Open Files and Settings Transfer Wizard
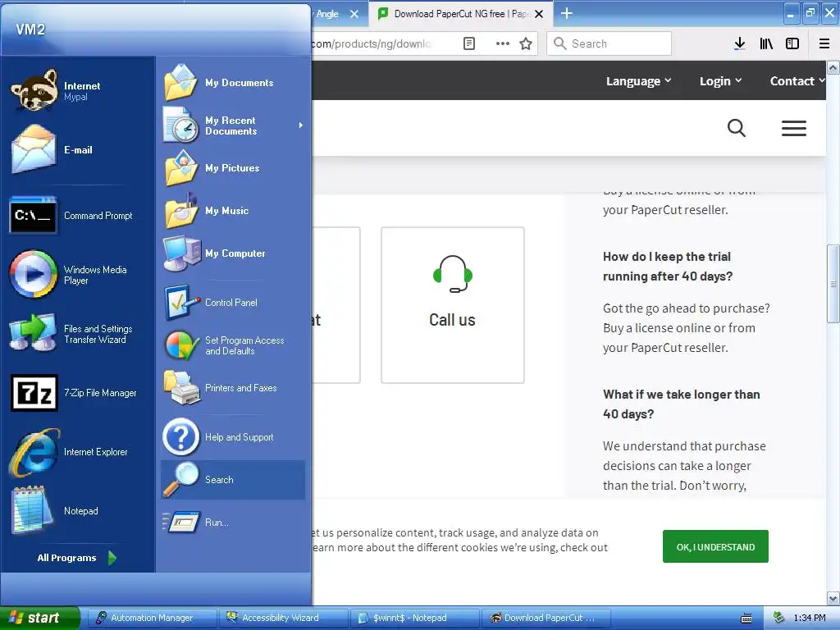 tap(78, 334)
